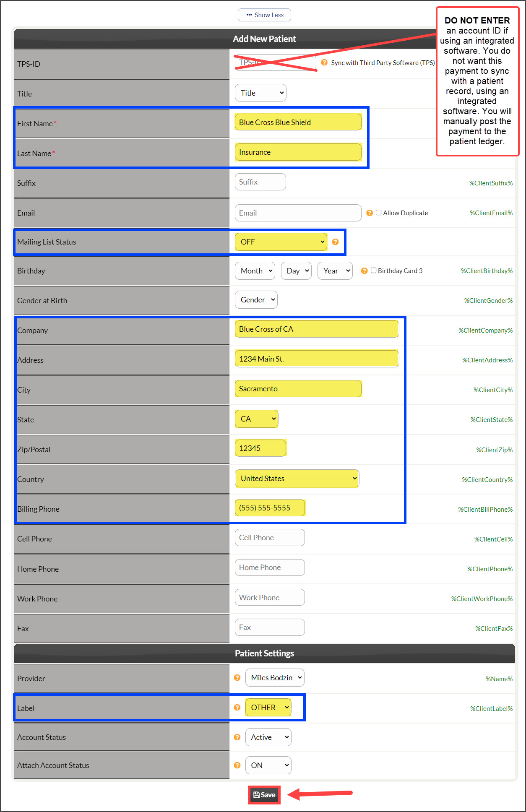Click help icon for Account Status
Viewport: 526px width, 812px height.
[x=237, y=737]
